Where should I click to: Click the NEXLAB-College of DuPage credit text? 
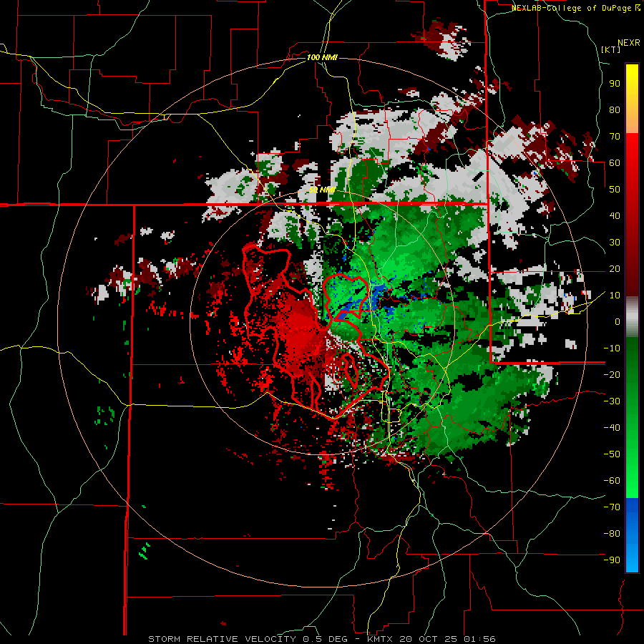point(572,8)
